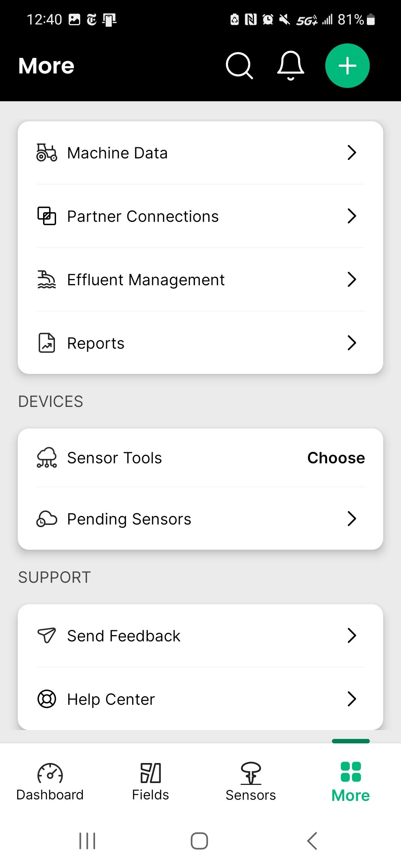Open Send Feedback
The height and width of the screenshot is (868, 401).
[124, 636]
